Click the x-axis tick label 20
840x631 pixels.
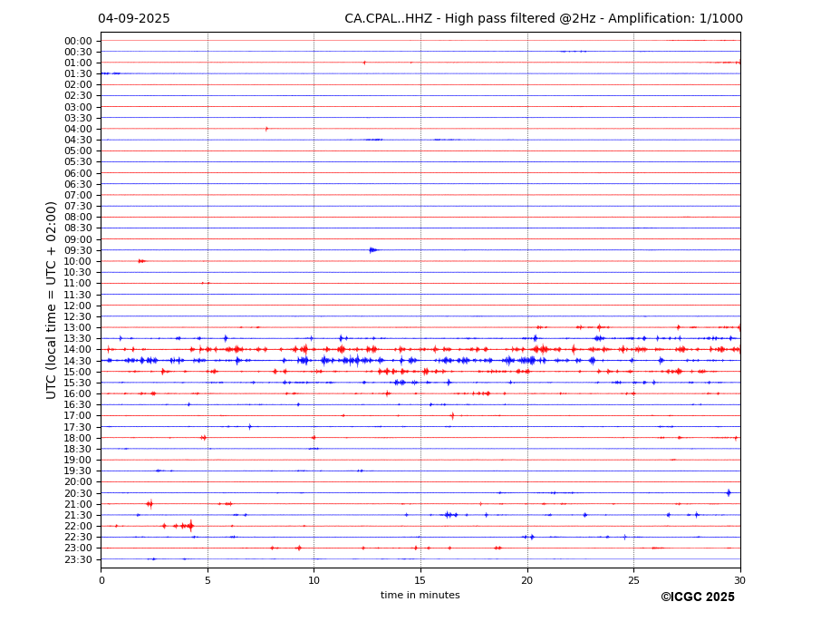tap(527, 580)
